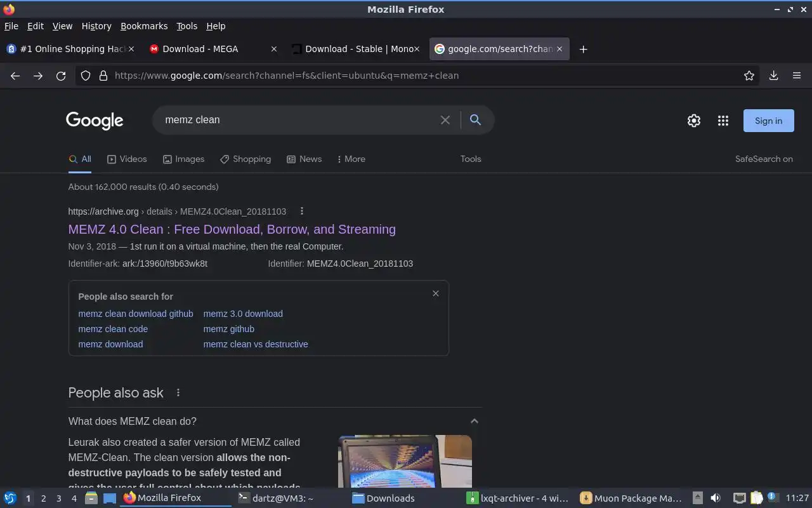Collapse the What does MEMZ clean do question
This screenshot has height=508, width=812.
474,421
